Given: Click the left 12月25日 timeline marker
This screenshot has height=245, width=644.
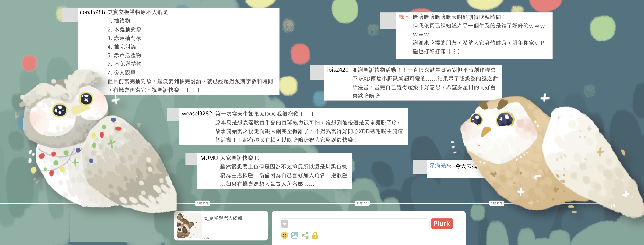Looking at the screenshot, I should tap(202, 204).
